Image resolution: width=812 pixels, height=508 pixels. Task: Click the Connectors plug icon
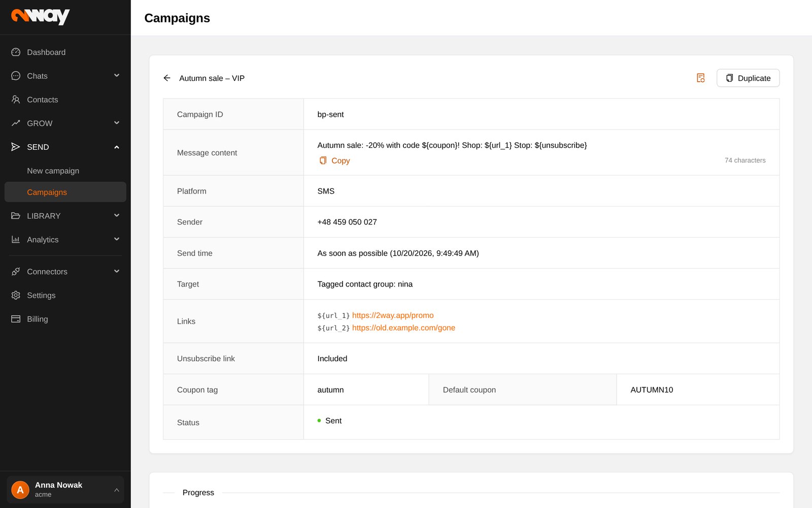pyautogui.click(x=16, y=272)
